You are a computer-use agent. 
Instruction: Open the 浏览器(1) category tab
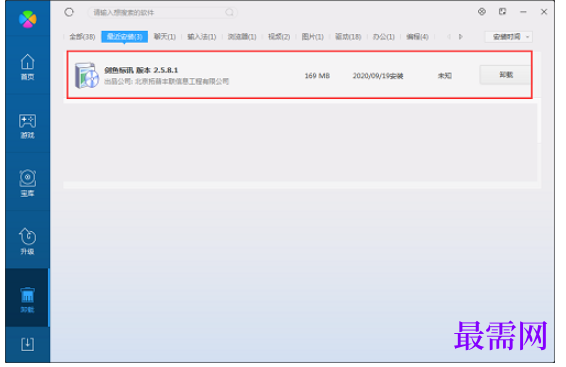coord(242,37)
